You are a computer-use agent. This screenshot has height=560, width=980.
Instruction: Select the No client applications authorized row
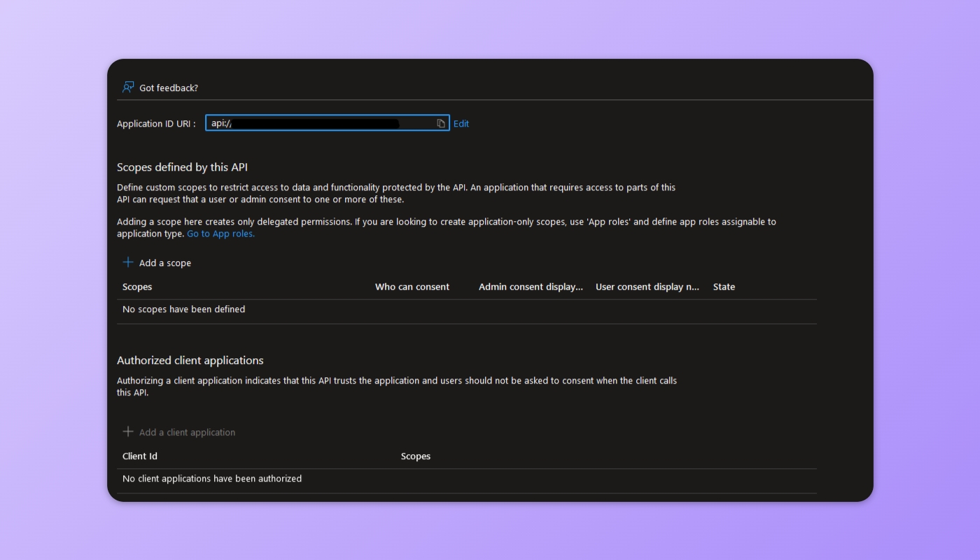[x=211, y=478]
